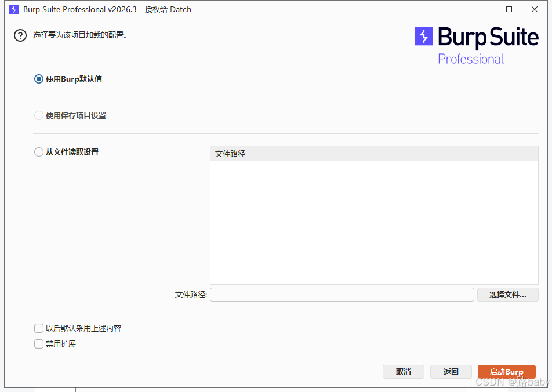This screenshot has height=392, width=552.
Task: Click the question mark help icon
Action: click(20, 35)
